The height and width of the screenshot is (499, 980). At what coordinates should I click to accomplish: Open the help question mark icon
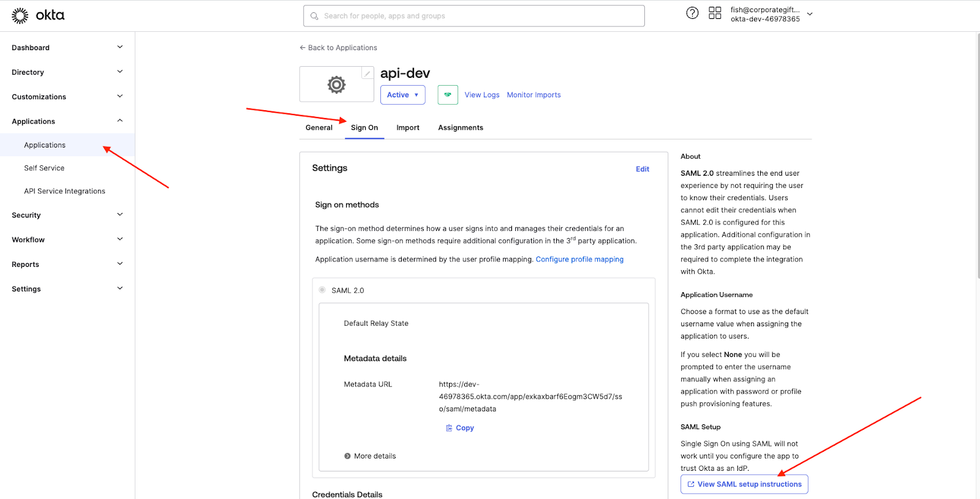(x=692, y=13)
